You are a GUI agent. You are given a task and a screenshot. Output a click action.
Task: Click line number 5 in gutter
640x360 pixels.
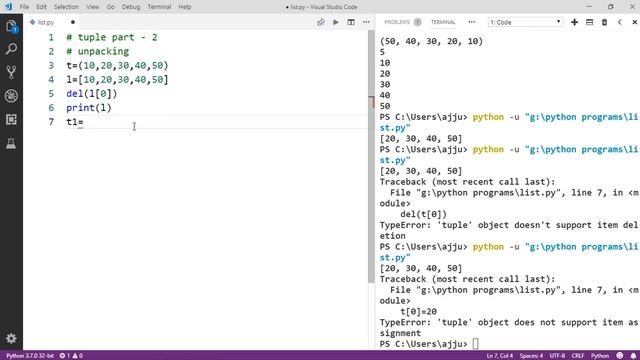point(51,93)
